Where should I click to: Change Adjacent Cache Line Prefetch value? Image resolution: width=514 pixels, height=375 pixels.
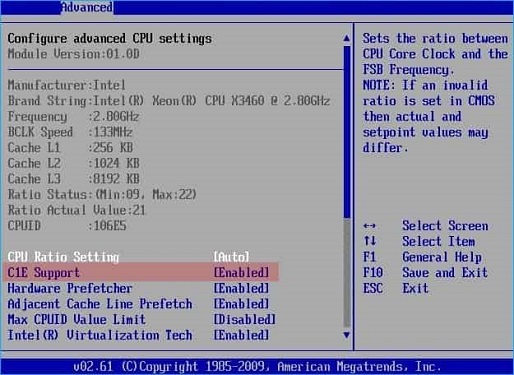(241, 304)
